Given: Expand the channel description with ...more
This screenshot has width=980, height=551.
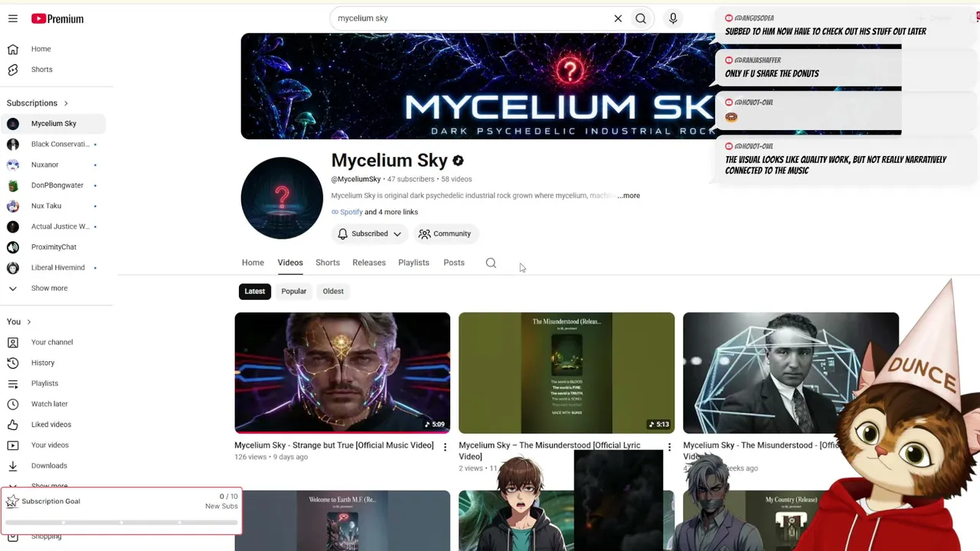Looking at the screenshot, I should (x=629, y=196).
